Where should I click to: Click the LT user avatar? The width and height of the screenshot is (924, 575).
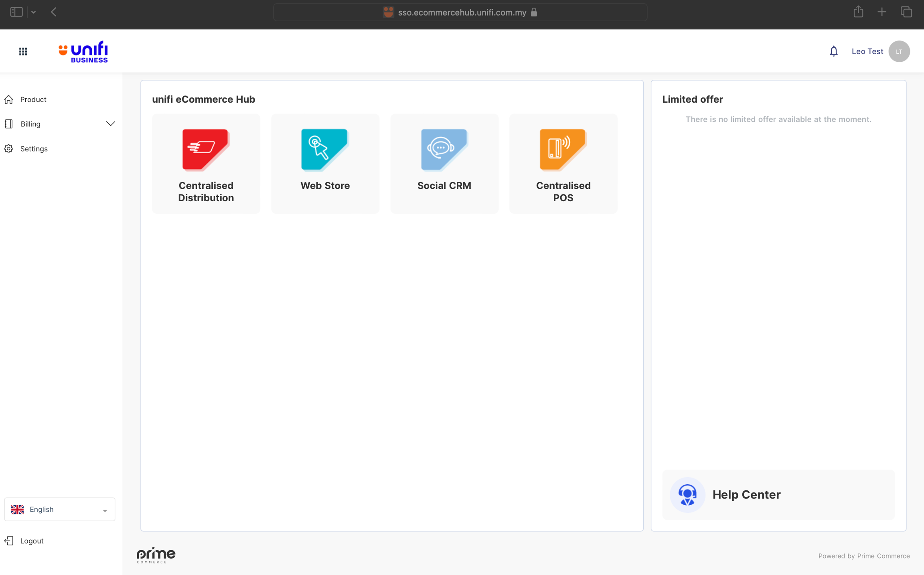pyautogui.click(x=899, y=51)
